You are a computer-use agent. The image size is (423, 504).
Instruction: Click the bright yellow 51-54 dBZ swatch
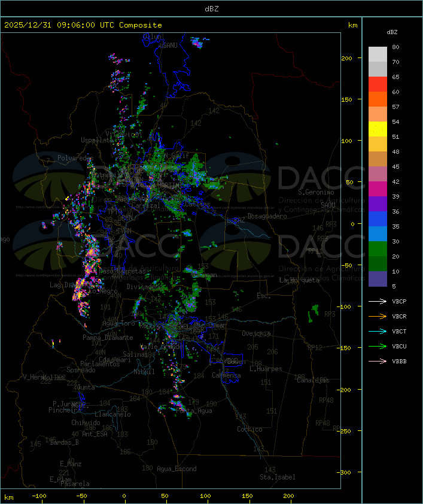[x=378, y=129]
